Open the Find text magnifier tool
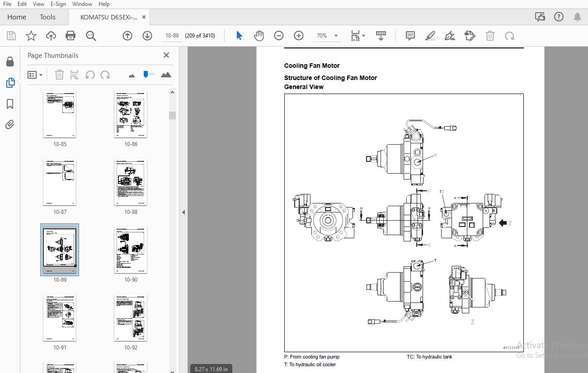 click(x=91, y=36)
